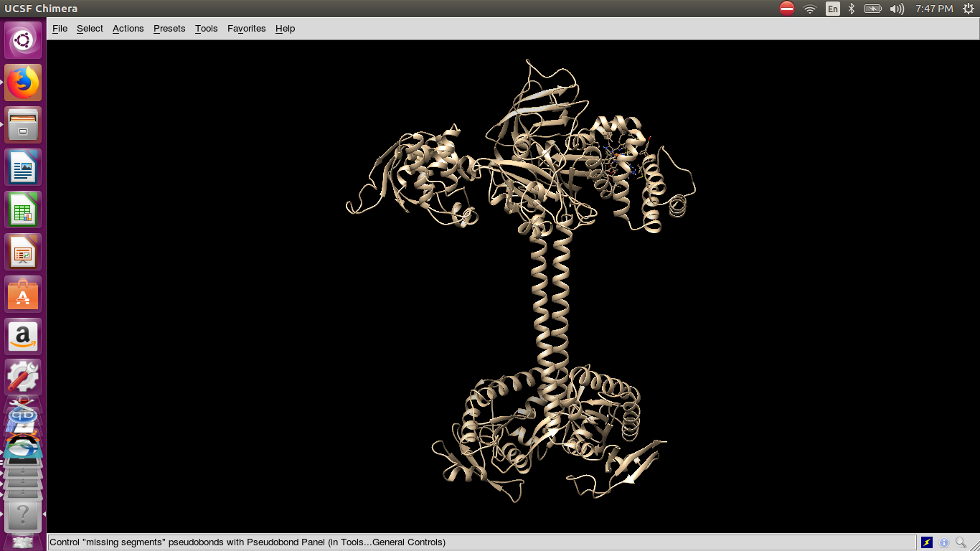The width and height of the screenshot is (980, 551).
Task: Open the File menu
Action: pos(60,29)
